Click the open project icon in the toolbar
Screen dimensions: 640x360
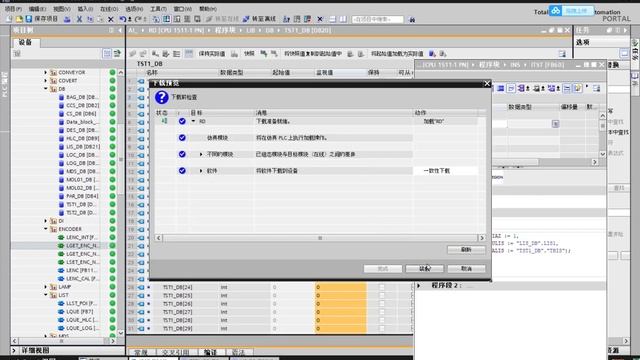[x=19, y=19]
